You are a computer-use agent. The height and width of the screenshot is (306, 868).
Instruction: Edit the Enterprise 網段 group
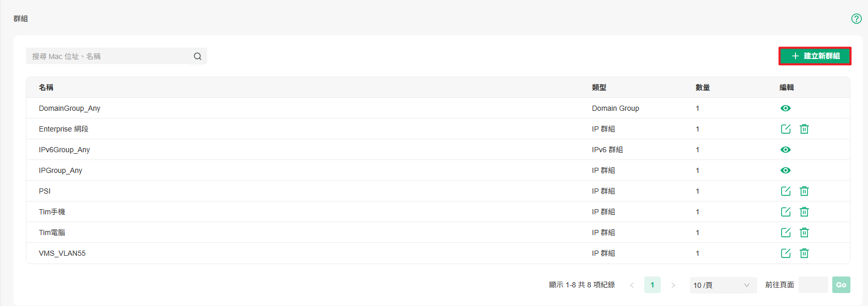click(x=786, y=129)
